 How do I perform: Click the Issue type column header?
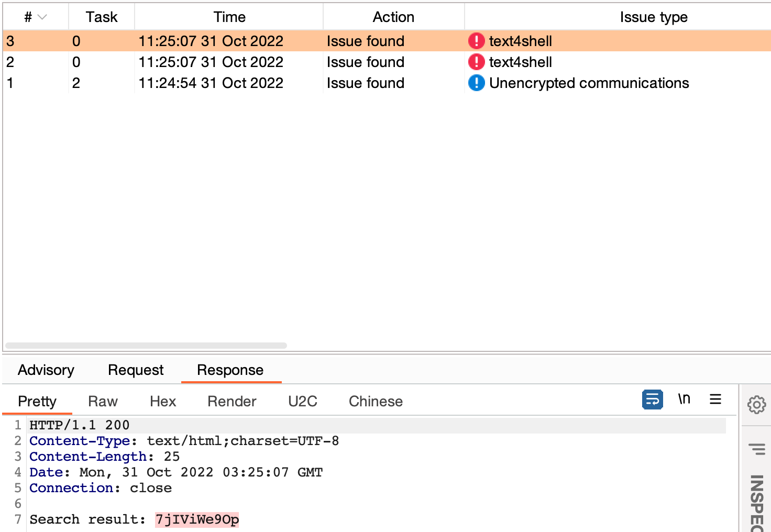pyautogui.click(x=653, y=17)
